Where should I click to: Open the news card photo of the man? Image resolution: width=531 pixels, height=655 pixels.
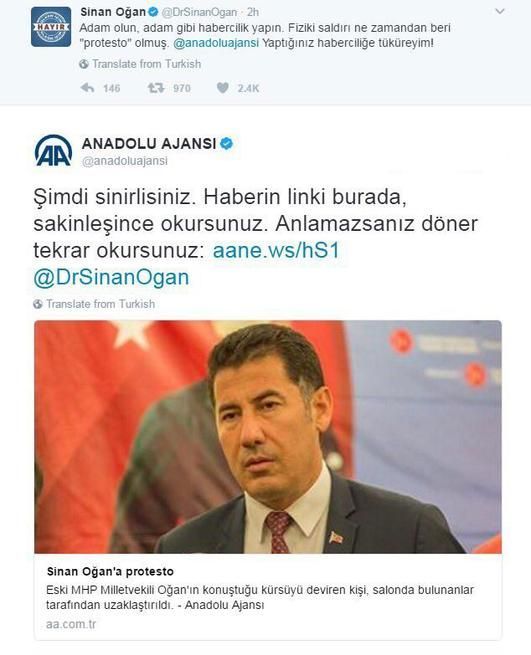[268, 437]
